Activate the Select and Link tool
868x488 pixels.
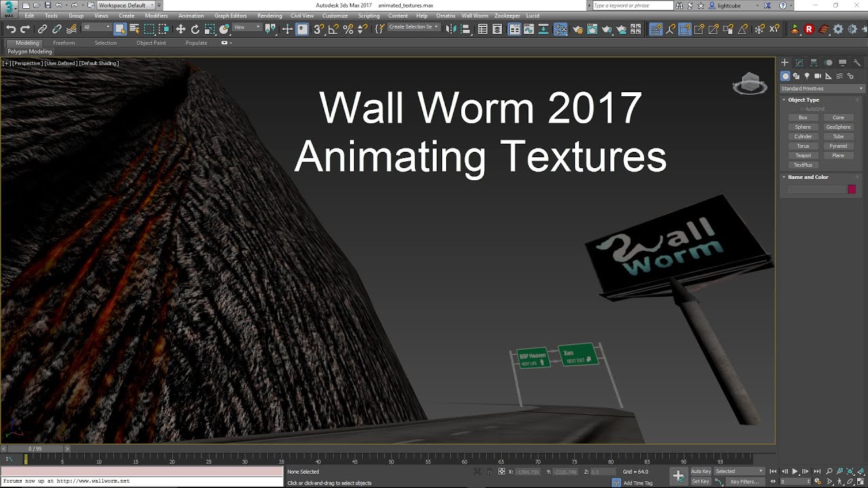[42, 29]
